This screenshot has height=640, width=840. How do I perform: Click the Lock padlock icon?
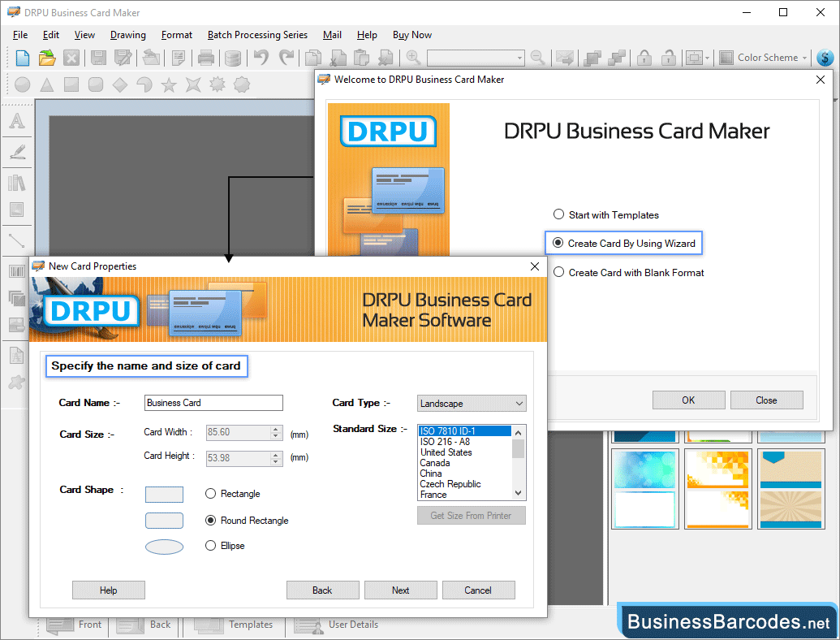pos(644,58)
